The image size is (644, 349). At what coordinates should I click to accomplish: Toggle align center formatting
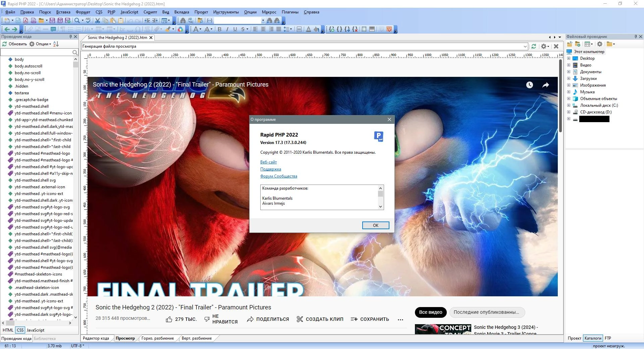coord(263,29)
